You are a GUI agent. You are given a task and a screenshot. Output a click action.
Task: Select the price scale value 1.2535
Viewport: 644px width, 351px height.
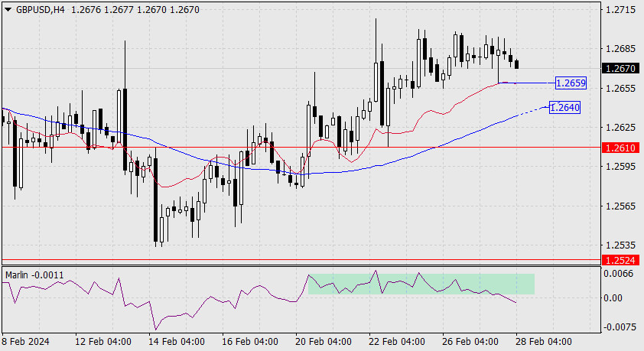tap(620, 245)
